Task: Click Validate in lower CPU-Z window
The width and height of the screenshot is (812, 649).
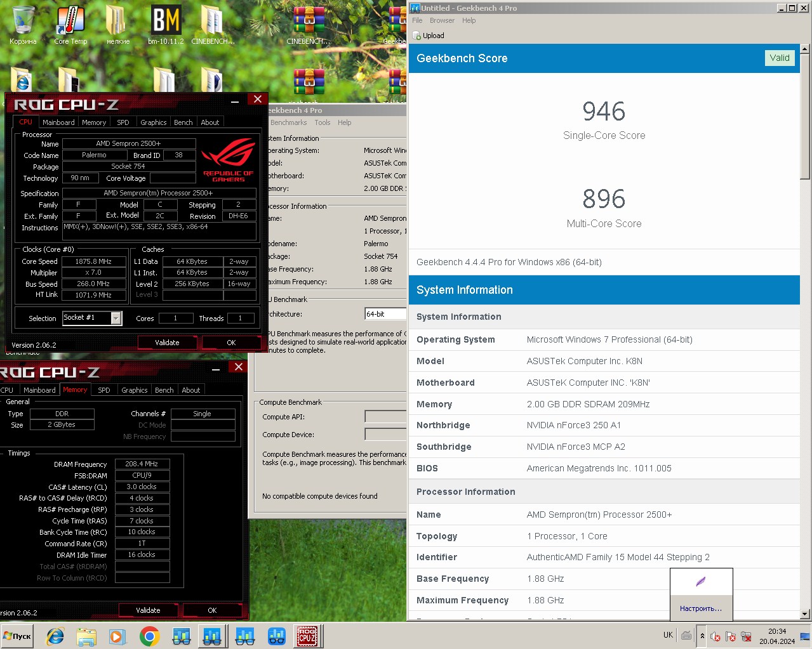Action: click(148, 610)
